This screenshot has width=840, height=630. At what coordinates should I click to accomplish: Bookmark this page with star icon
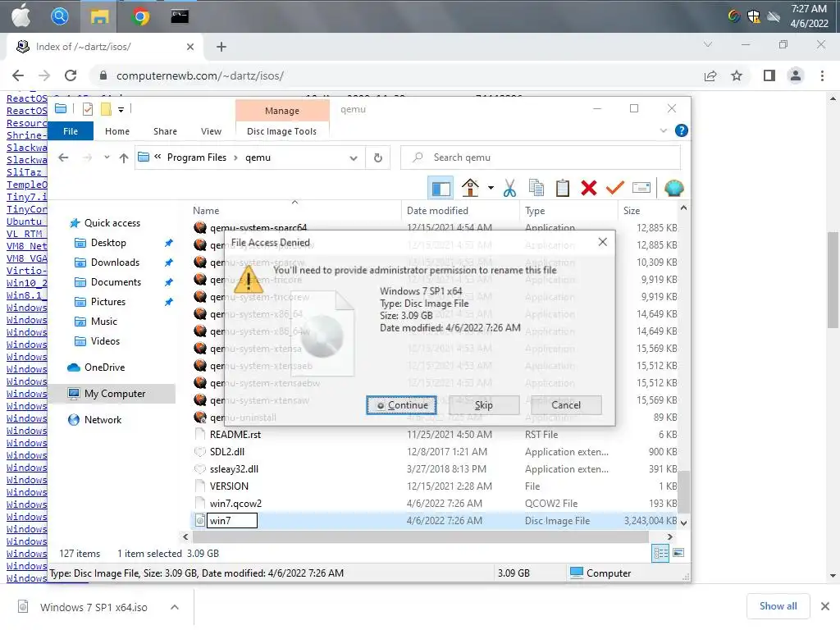pos(737,75)
